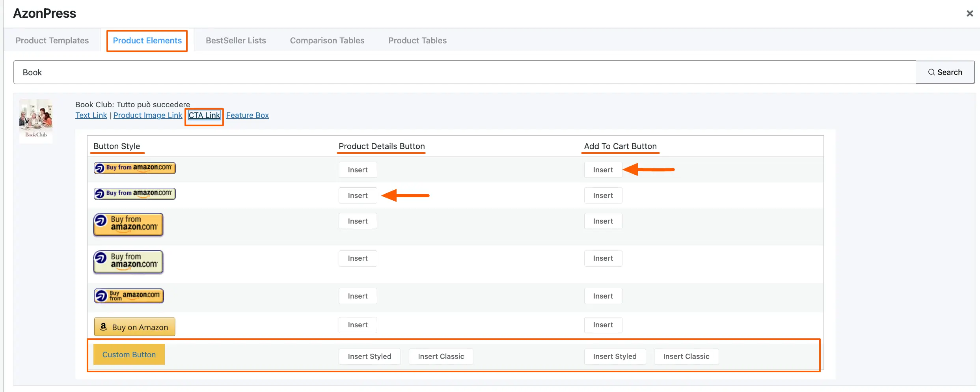The height and width of the screenshot is (392, 980).
Task: Close the AzonPress dialog
Action: pyautogui.click(x=969, y=14)
